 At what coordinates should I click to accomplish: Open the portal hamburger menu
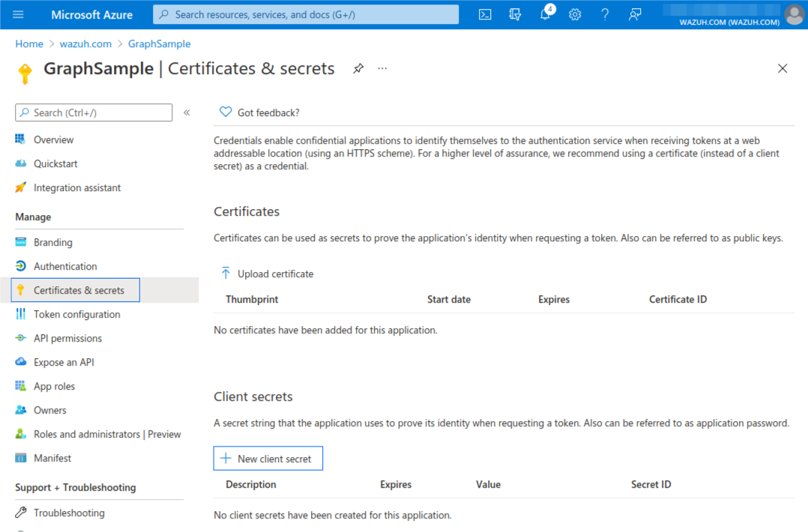click(19, 14)
